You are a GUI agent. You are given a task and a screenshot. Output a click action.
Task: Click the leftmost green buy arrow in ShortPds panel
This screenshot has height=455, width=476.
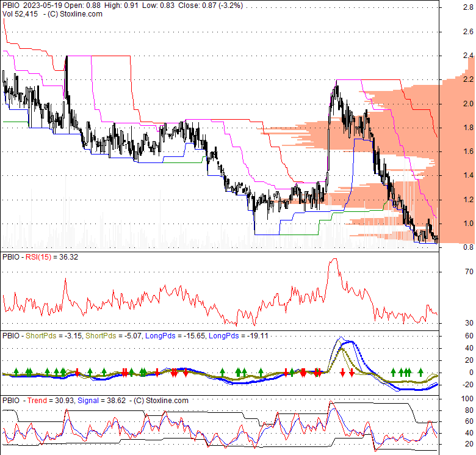pyautogui.click(x=16, y=371)
